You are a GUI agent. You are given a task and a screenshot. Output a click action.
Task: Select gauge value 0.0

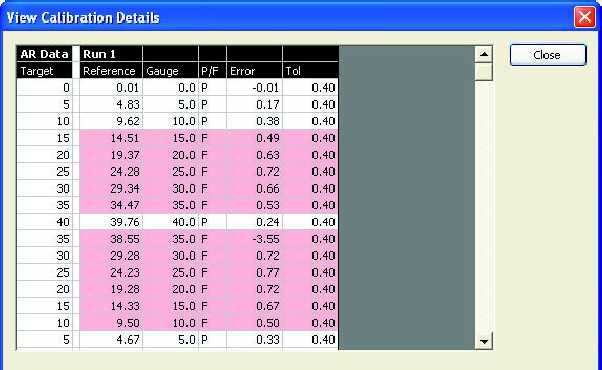[170, 88]
